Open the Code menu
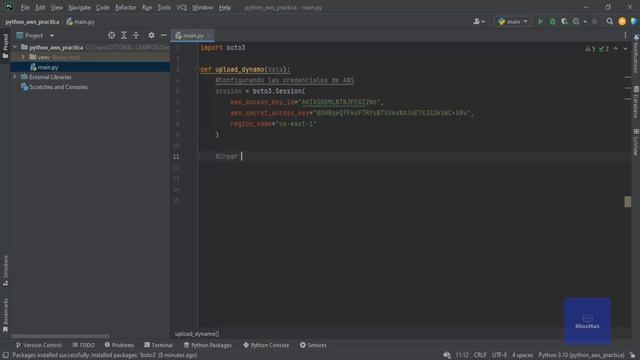The height and width of the screenshot is (360, 640). (x=102, y=7)
